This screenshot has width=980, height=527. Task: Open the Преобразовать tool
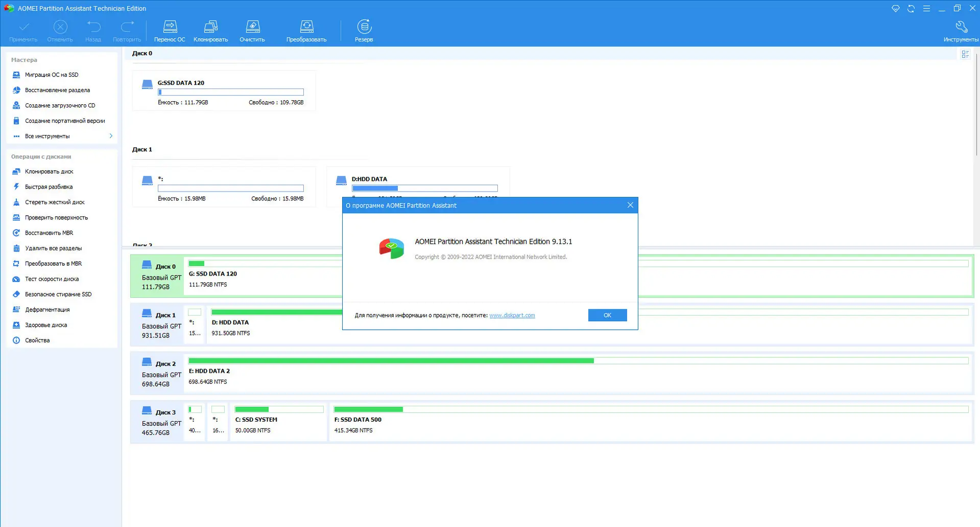tap(306, 31)
